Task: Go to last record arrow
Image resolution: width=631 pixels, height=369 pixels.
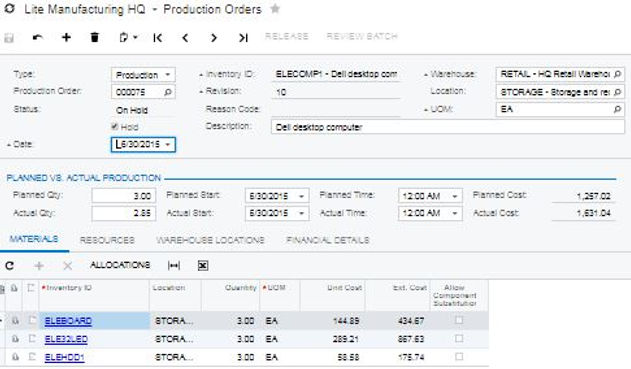Action: pos(243,38)
